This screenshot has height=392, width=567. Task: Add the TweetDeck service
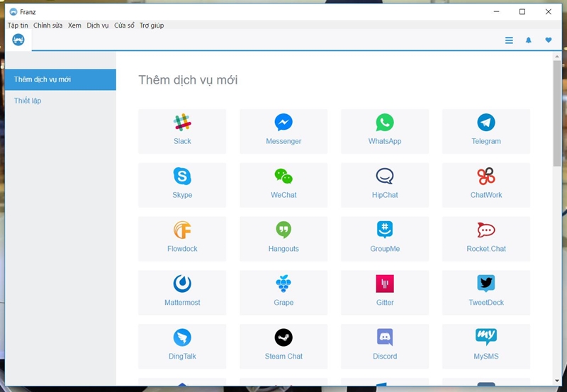(x=486, y=293)
